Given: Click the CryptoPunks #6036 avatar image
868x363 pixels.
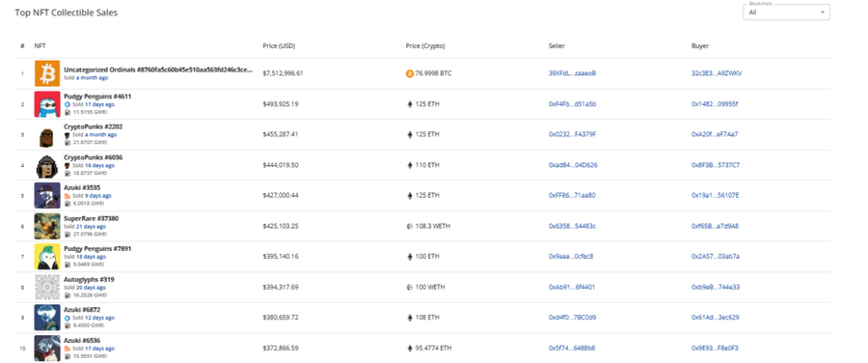Looking at the screenshot, I should [x=47, y=165].
